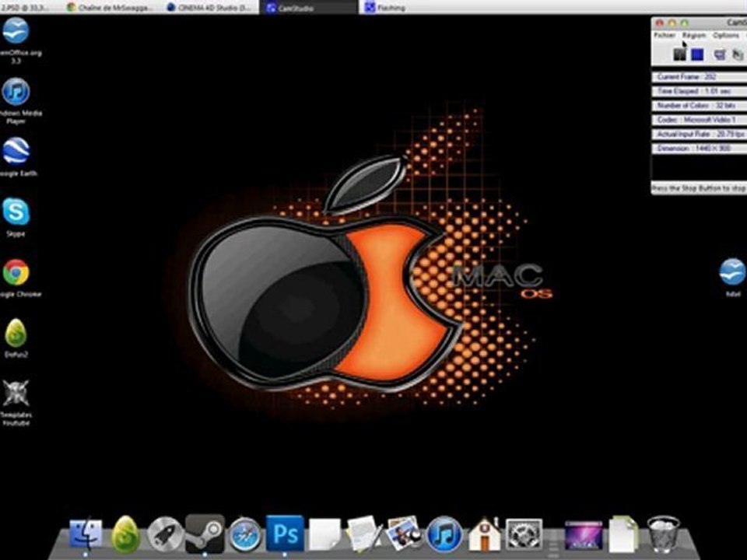Click the black Pause button in CamStudio

click(679, 54)
